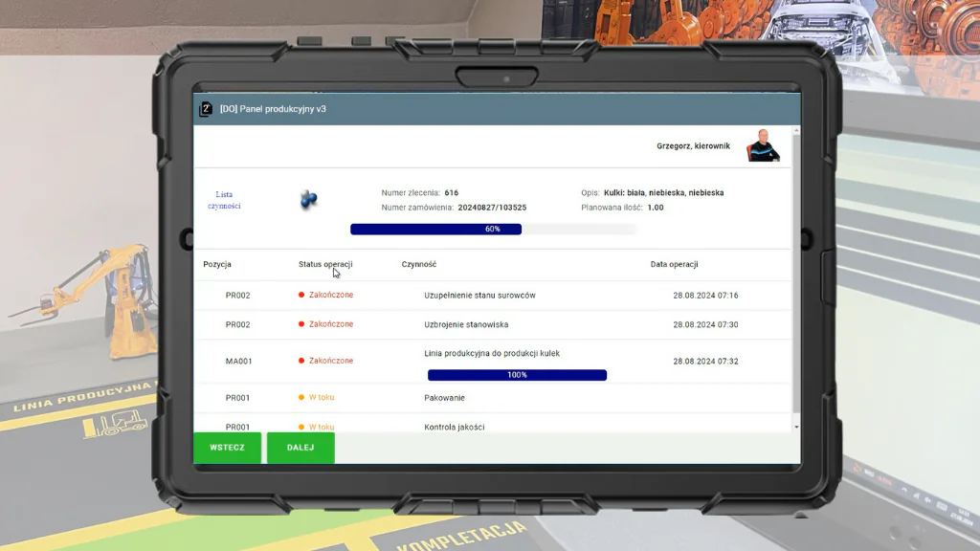This screenshot has width=980, height=551.
Task: Open Grzegorz's user avatar photo
Action: [x=763, y=145]
